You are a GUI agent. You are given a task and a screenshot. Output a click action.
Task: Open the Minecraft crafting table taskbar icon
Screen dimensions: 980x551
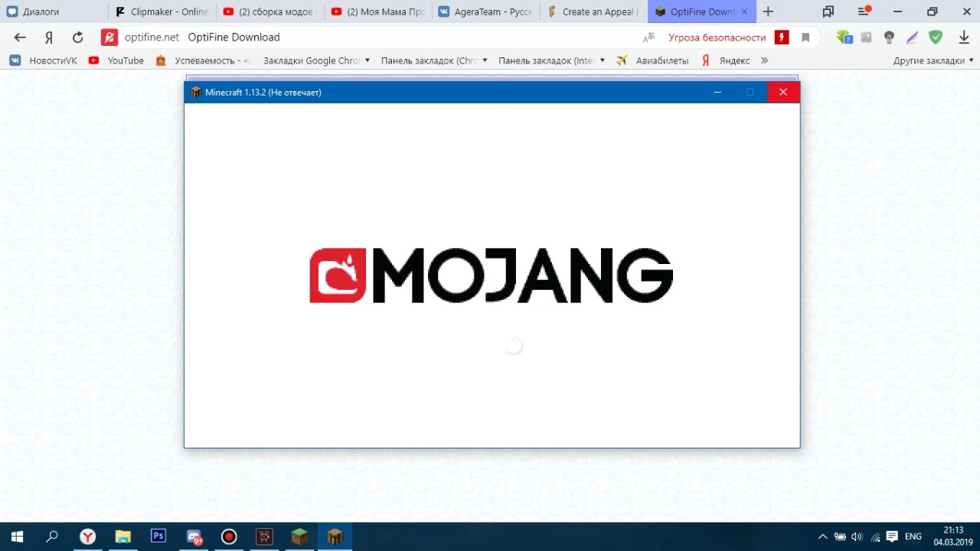[x=335, y=536]
